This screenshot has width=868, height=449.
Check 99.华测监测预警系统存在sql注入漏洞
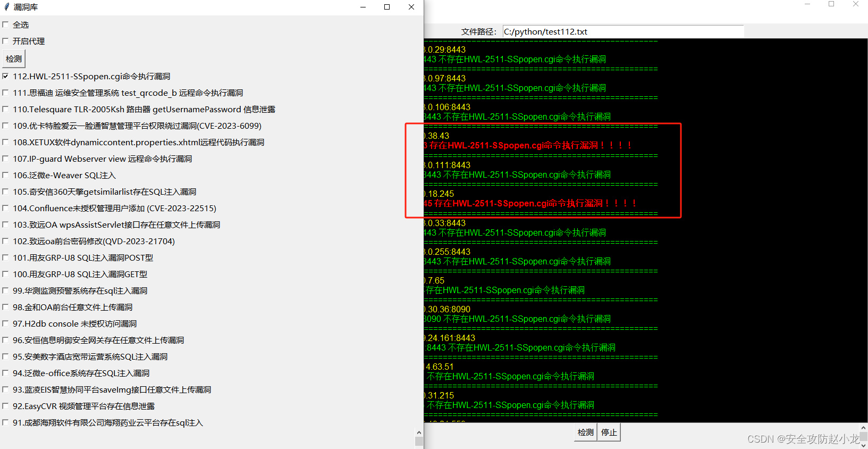pyautogui.click(x=5, y=290)
